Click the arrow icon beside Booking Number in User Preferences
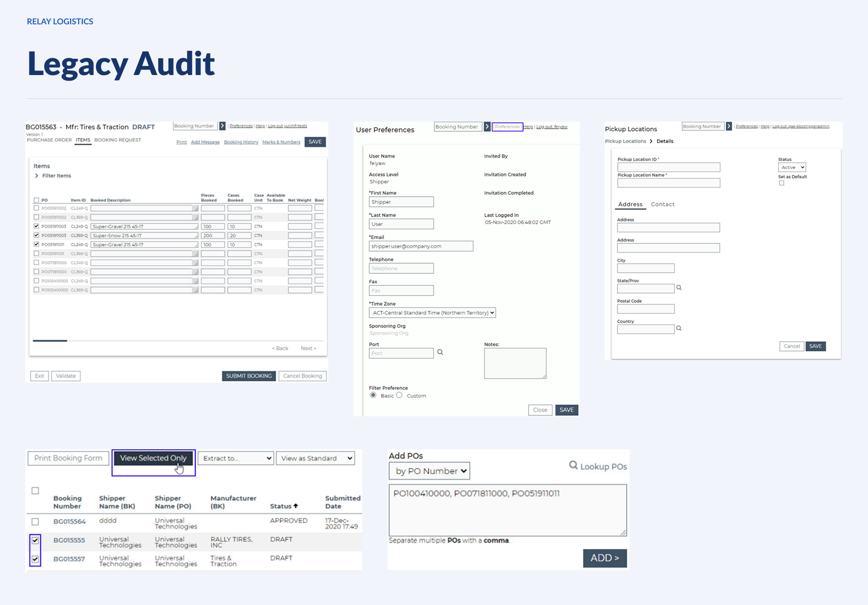 click(x=487, y=126)
